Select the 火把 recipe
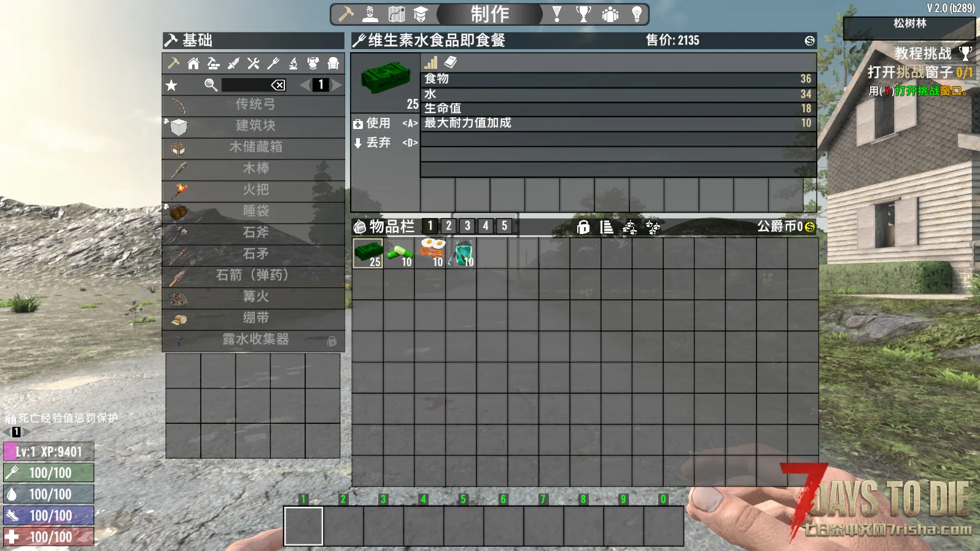 [x=253, y=190]
